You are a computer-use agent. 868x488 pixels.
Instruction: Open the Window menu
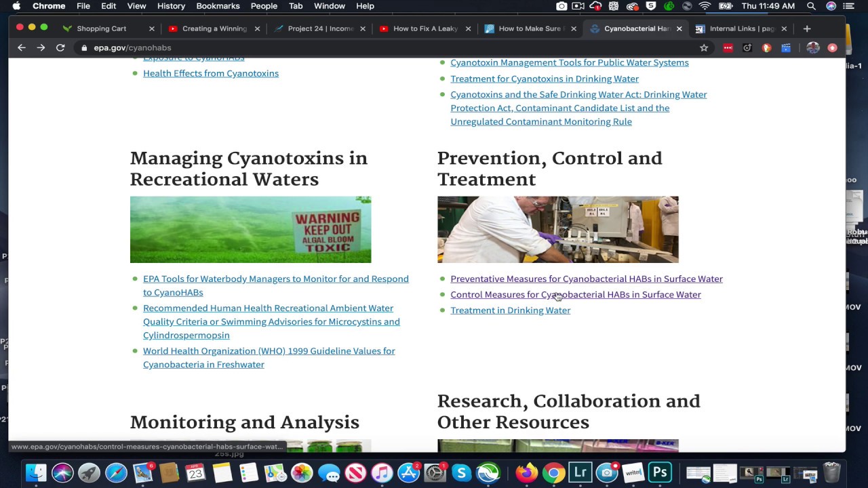330,6
